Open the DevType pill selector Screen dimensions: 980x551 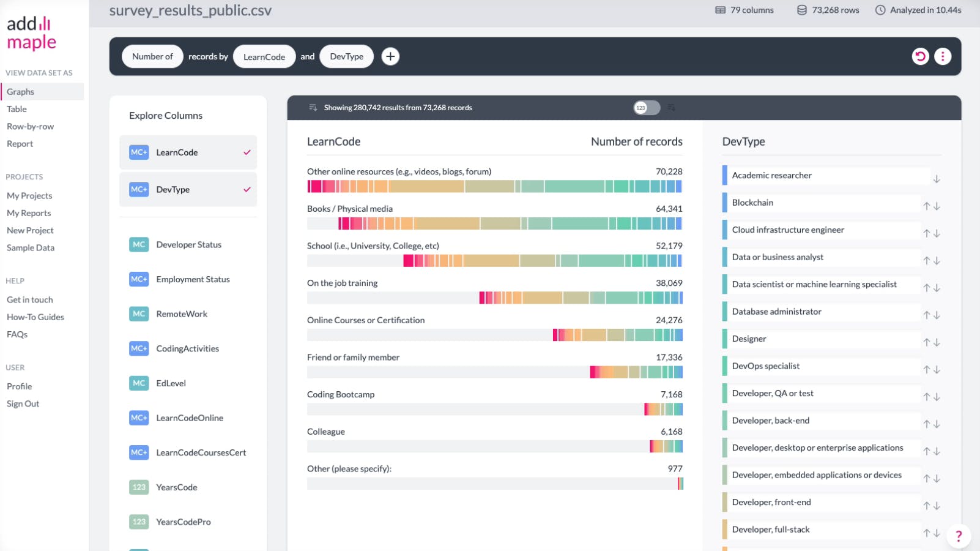tap(346, 56)
